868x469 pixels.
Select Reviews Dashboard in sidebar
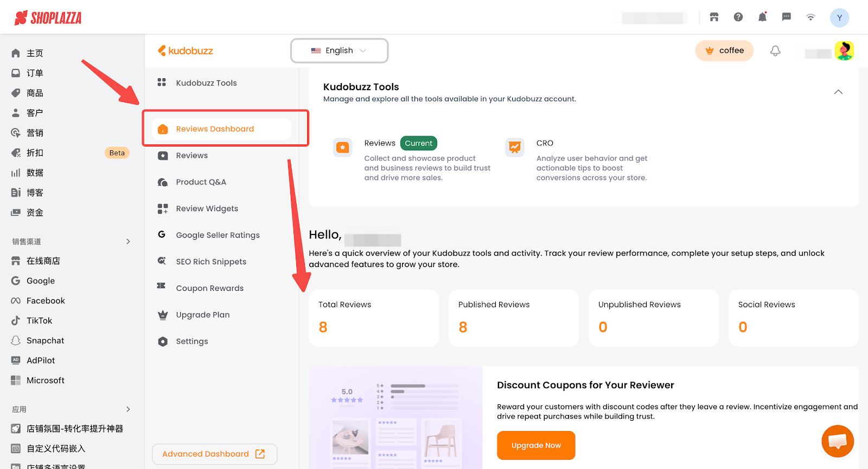tap(215, 129)
